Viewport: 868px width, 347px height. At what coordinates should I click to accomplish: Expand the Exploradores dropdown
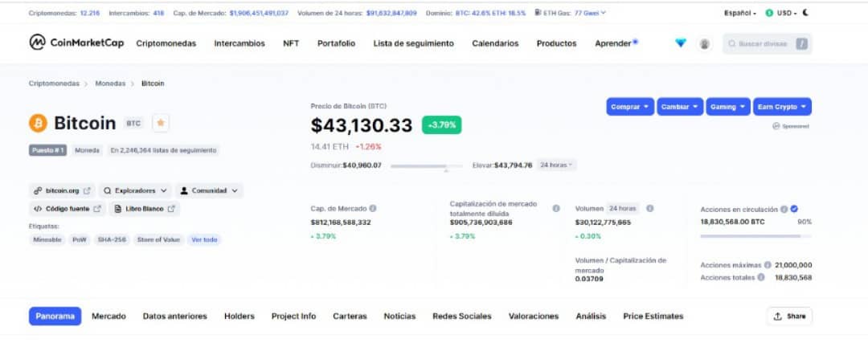135,190
